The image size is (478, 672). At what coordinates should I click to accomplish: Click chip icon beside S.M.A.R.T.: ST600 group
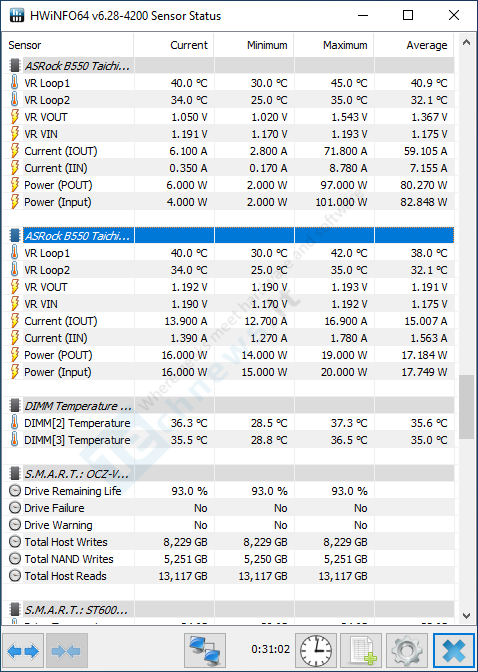point(15,609)
